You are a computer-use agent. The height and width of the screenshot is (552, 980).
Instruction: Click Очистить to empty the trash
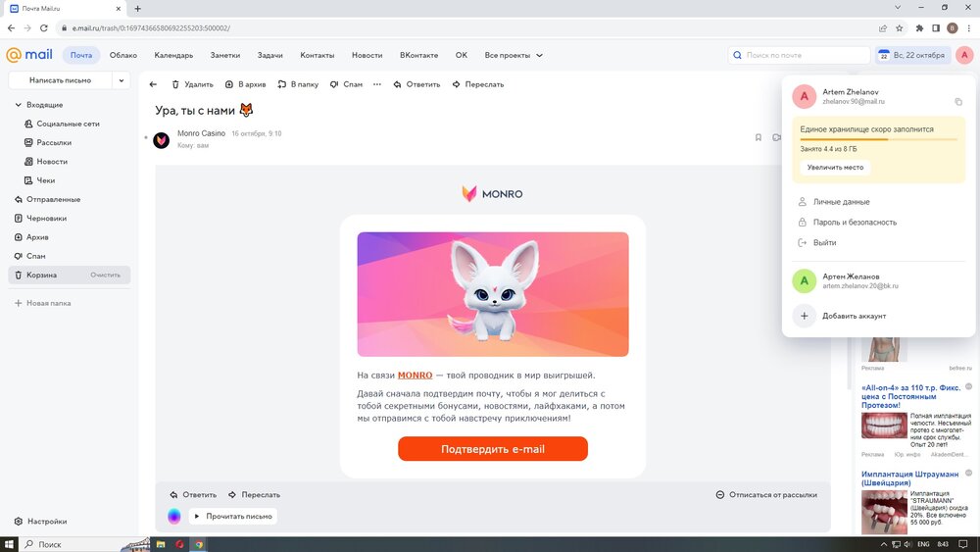pos(105,276)
